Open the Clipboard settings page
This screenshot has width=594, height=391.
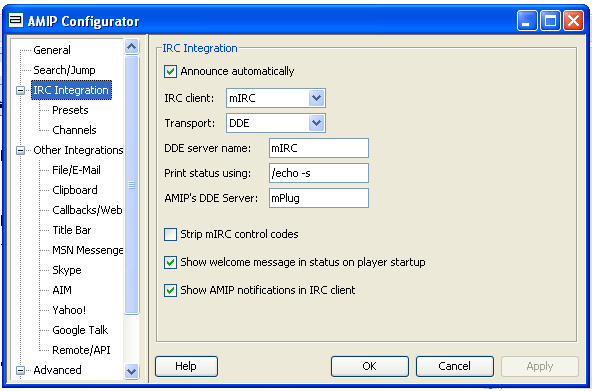[75, 190]
